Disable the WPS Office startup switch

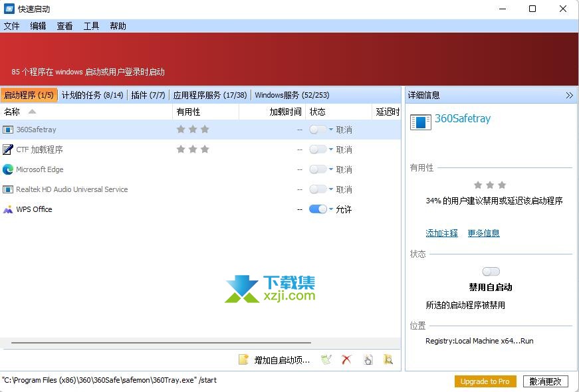tap(318, 209)
